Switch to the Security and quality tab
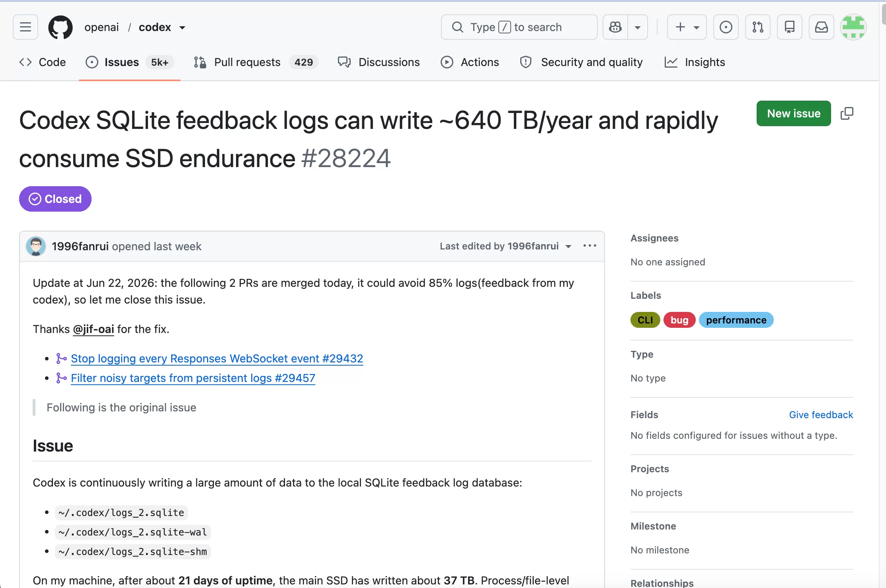Screen dimensions: 886x588 (x=581, y=62)
